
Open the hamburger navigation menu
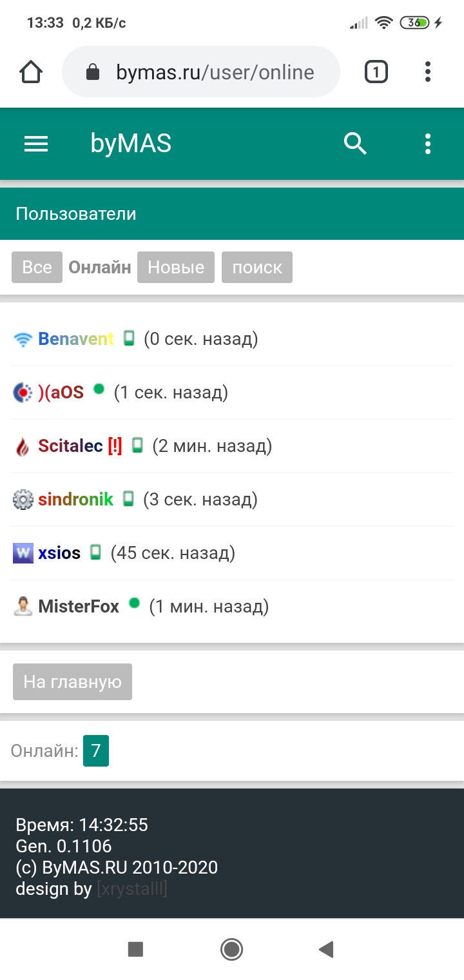point(36,144)
